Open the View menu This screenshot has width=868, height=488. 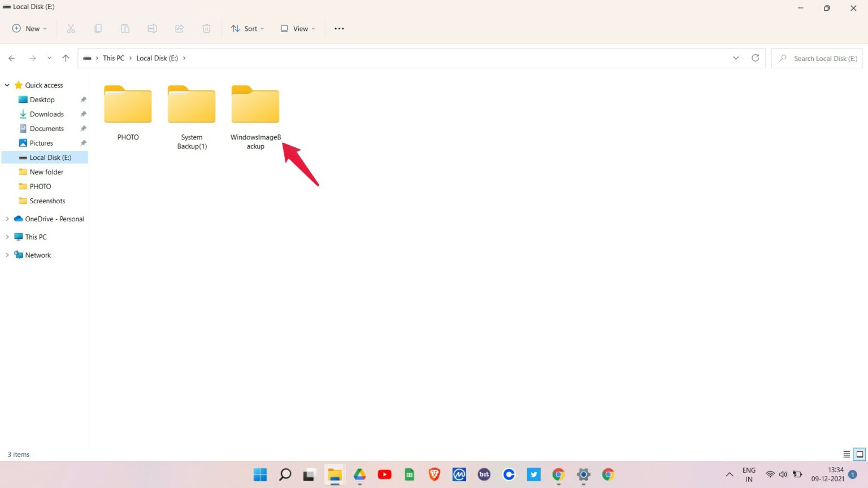(297, 28)
